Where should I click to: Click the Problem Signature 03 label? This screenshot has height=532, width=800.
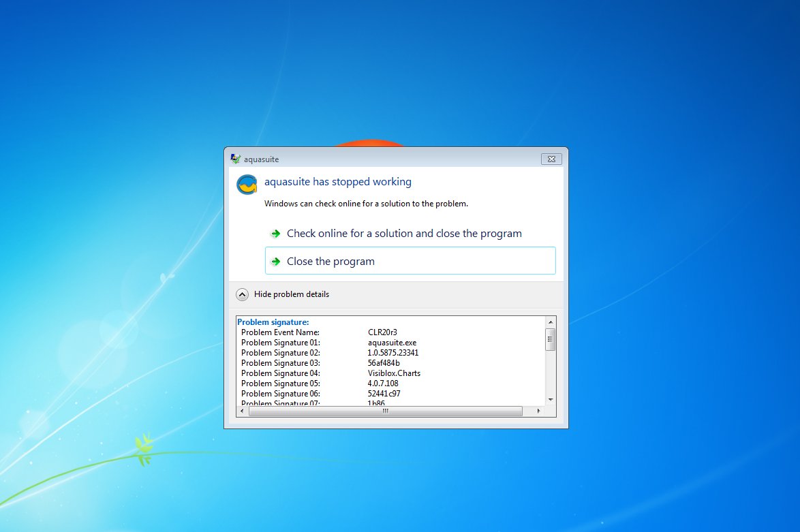(x=281, y=363)
